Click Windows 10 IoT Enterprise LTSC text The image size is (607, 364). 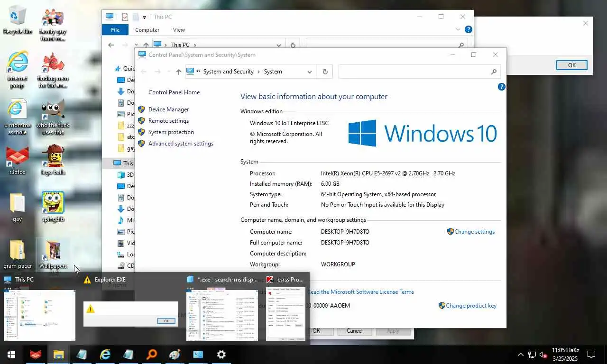coord(289,123)
